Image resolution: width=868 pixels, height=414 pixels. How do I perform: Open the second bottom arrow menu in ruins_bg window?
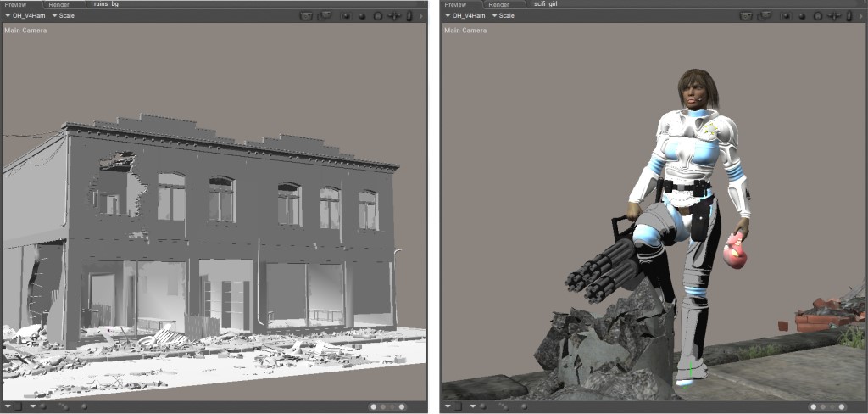click(33, 406)
